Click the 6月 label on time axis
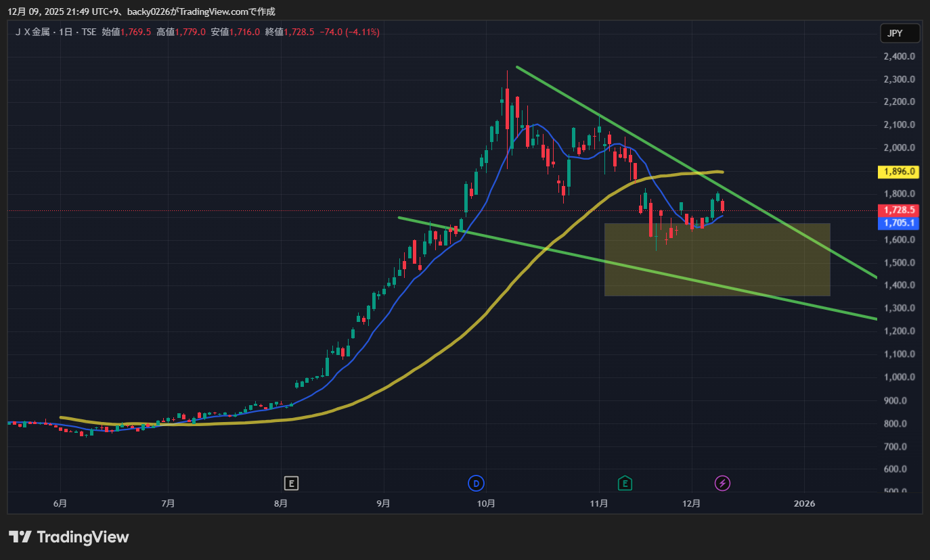Viewport: 930px width, 560px height. (60, 503)
